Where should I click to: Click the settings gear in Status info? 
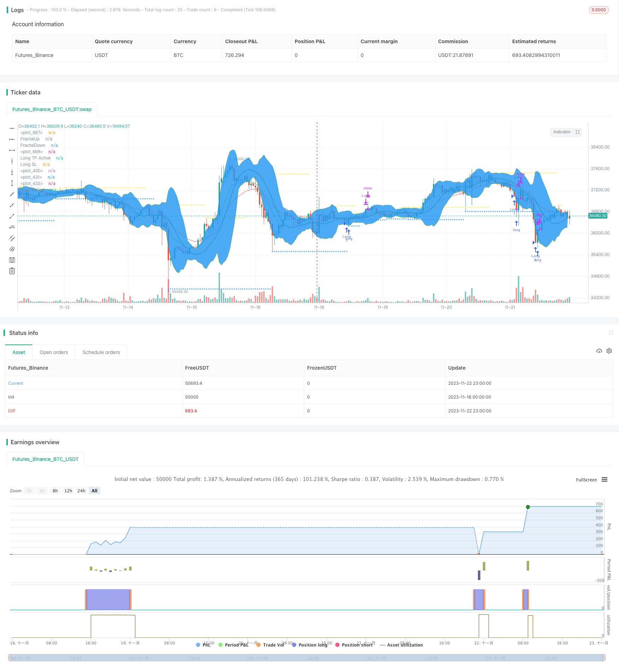click(x=609, y=351)
